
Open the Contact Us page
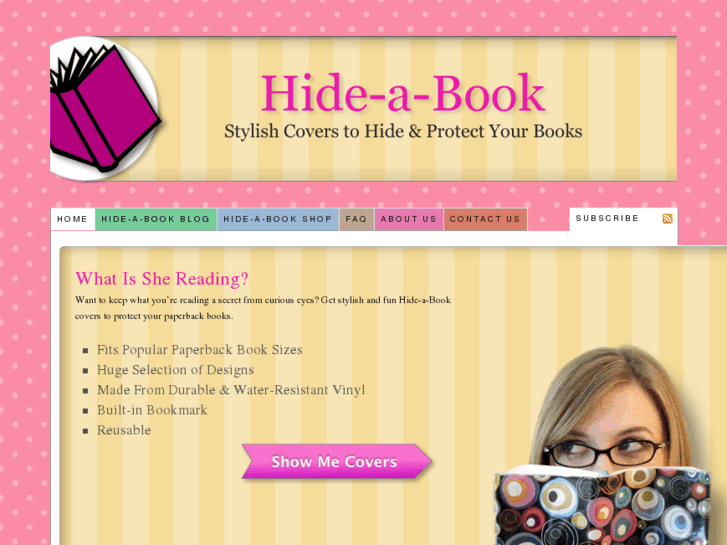(485, 219)
